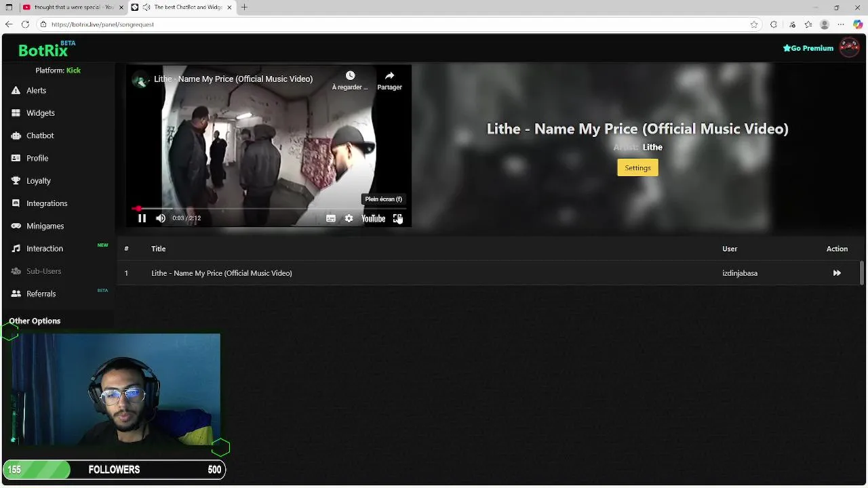Mute the video with speaker icon
The height and width of the screenshot is (488, 868).
(x=161, y=218)
